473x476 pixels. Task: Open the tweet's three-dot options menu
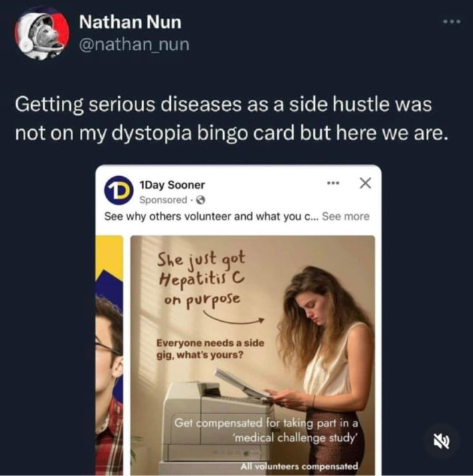point(452,21)
